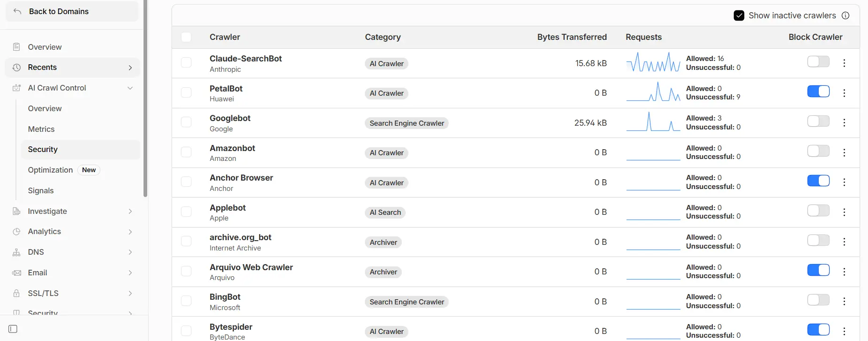Image resolution: width=868 pixels, height=341 pixels.
Task: Click the DNS network icon
Action: coord(16,252)
